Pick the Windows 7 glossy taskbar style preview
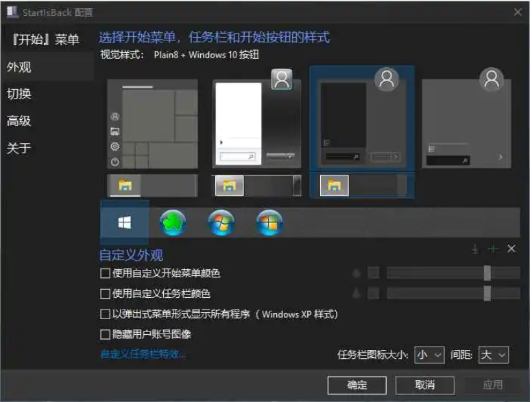This screenshot has height=402, width=532. 258,186
